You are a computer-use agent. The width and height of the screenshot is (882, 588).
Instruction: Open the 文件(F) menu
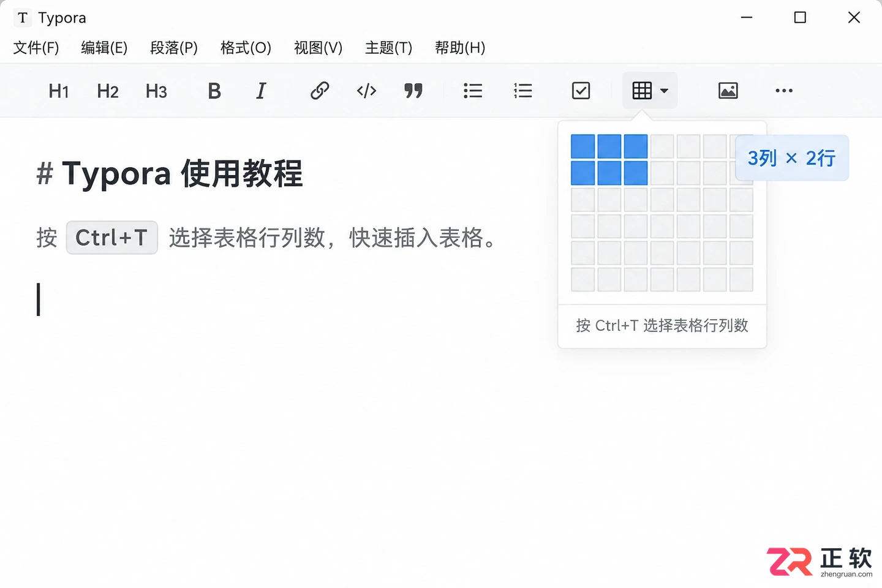pyautogui.click(x=36, y=48)
